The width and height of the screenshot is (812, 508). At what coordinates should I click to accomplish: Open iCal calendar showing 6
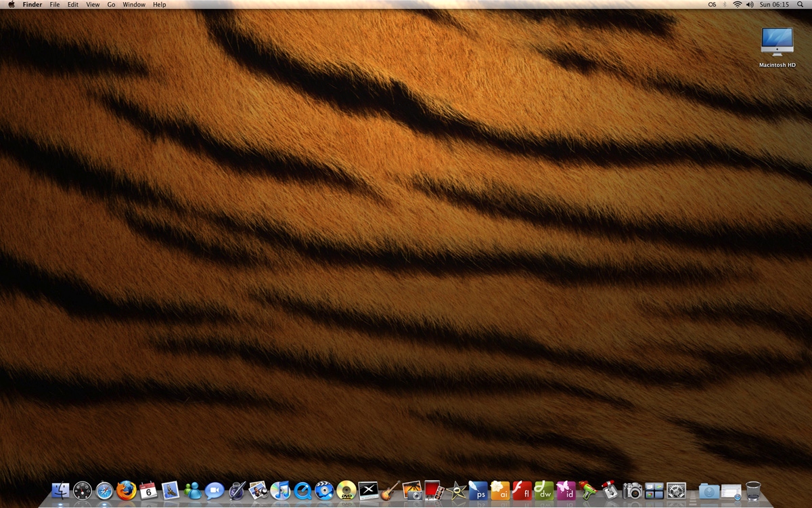[x=148, y=490]
